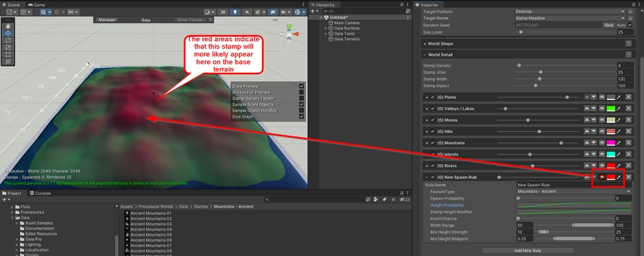Delete the Mesas spawn rule

pyautogui.click(x=628, y=120)
